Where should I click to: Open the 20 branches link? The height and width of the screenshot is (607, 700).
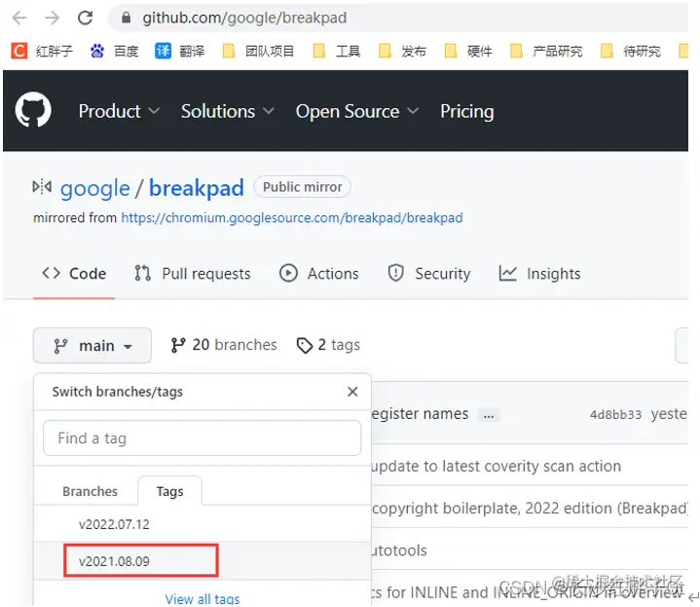224,345
